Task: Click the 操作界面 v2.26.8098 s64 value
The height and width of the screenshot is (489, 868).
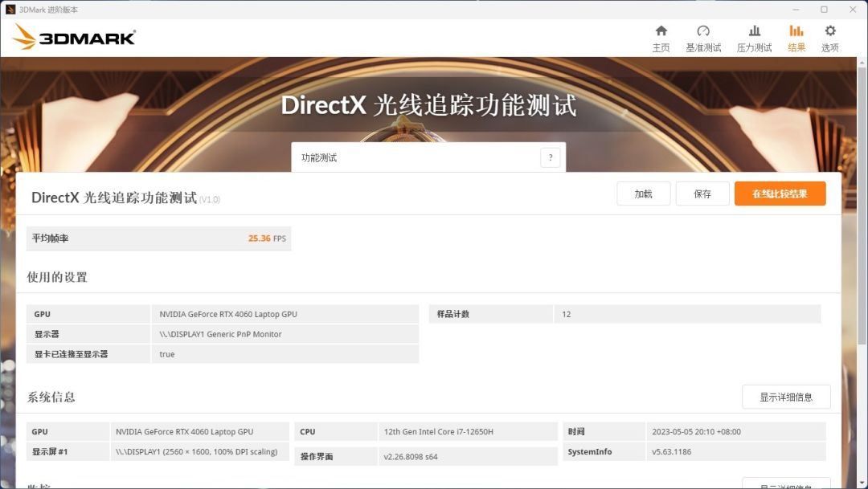Action: pyautogui.click(x=411, y=456)
